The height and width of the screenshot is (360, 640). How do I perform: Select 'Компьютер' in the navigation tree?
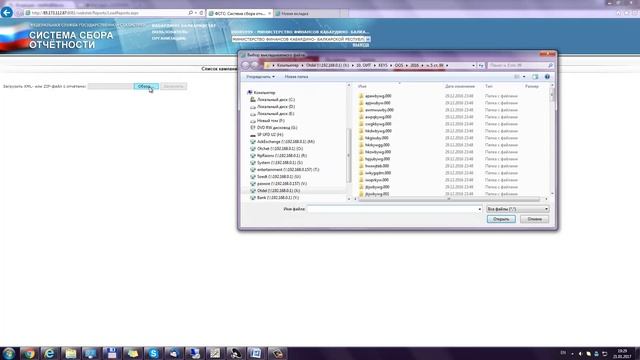pyautogui.click(x=264, y=93)
